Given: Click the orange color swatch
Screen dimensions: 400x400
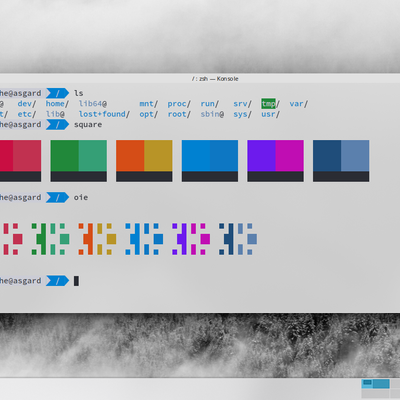Looking at the screenshot, I should point(130,156).
